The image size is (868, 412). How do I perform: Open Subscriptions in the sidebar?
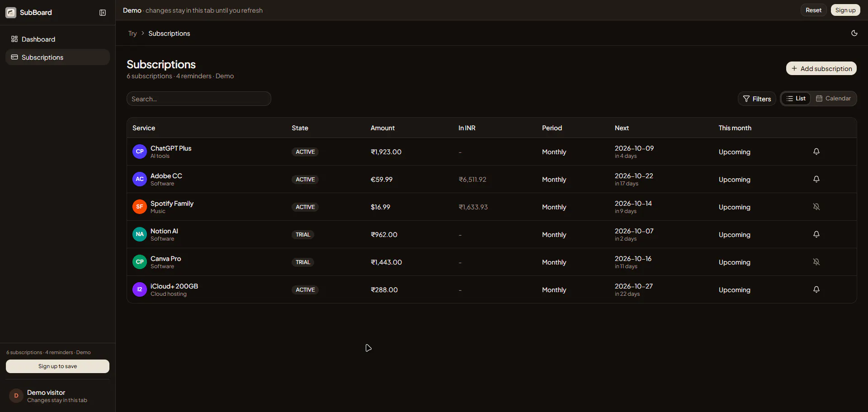[x=58, y=57]
